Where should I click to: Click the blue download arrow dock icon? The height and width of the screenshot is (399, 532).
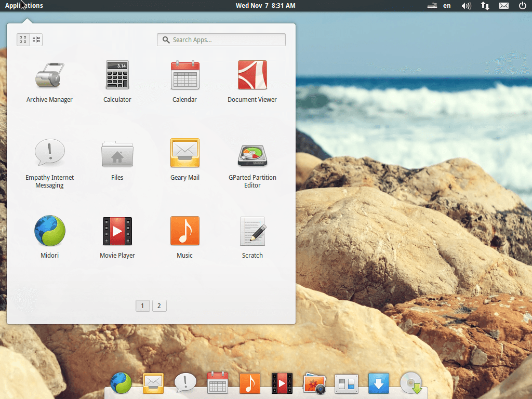click(379, 383)
